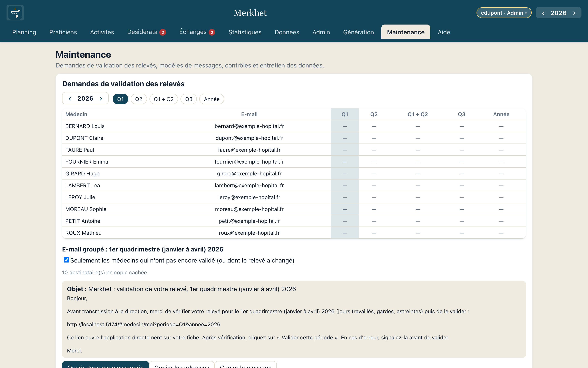Uncheck 'Seulement les médecins' checkbox
The height and width of the screenshot is (368, 588).
click(x=66, y=260)
